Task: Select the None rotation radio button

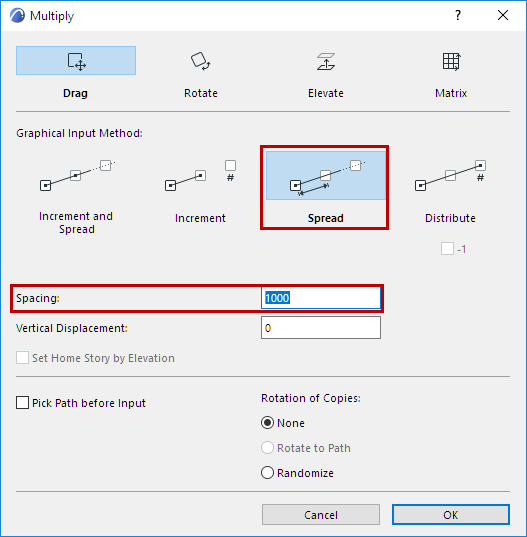Action: 267,423
